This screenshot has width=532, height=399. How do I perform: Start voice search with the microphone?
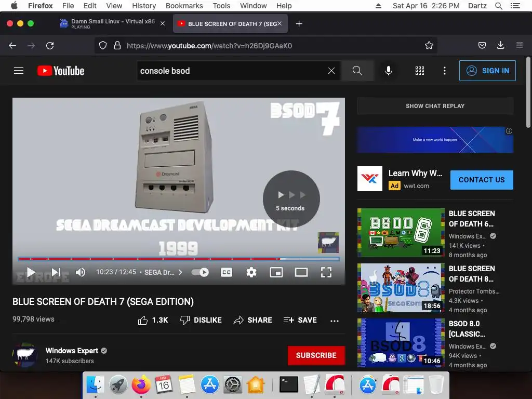pos(389,71)
